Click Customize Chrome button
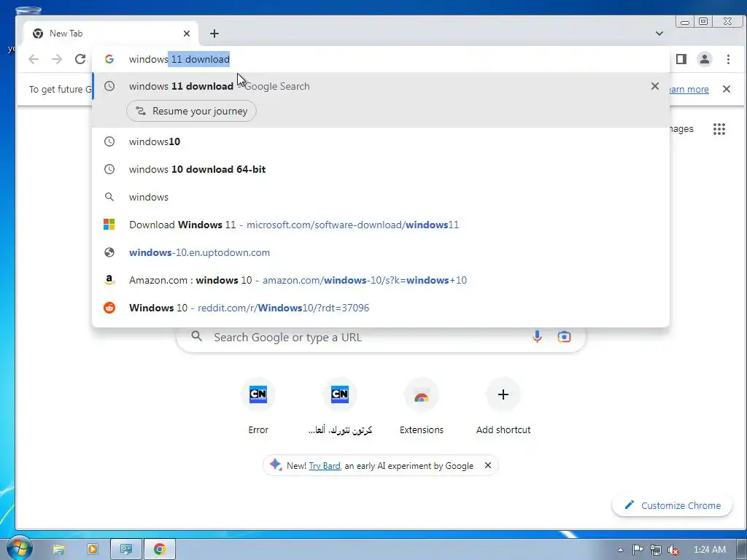Screen dimensions: 747x560 pos(672,505)
